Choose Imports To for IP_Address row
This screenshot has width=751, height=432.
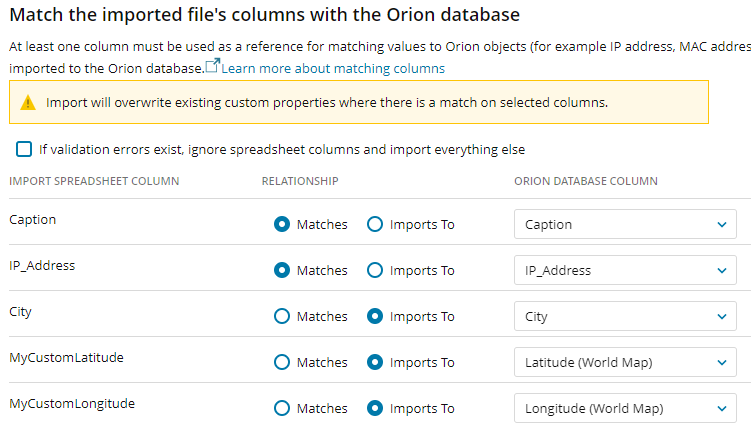pyautogui.click(x=375, y=270)
